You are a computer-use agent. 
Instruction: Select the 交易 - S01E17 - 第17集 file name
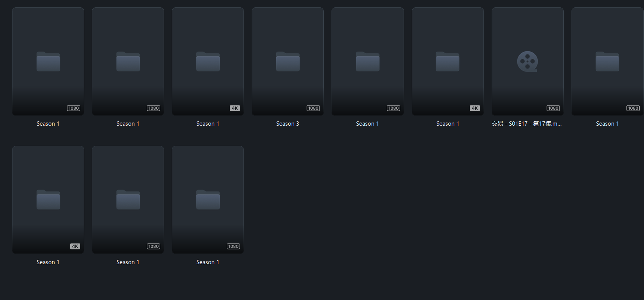click(x=527, y=124)
